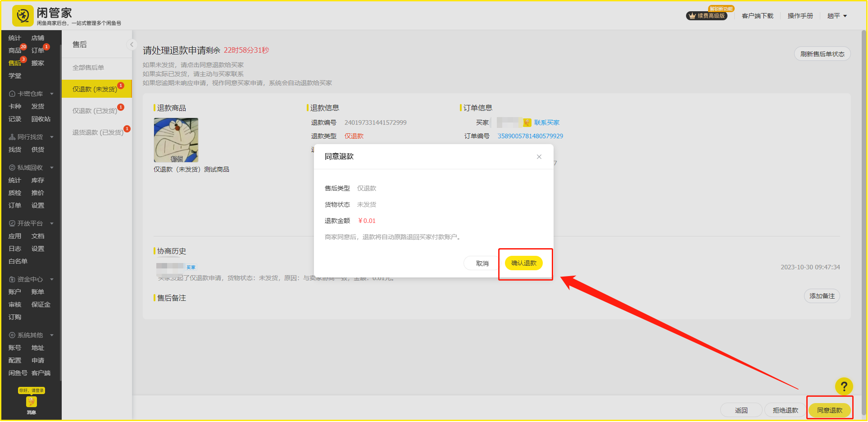Open 退货退款 (已发货) tab
The image size is (868, 422).
pos(98,132)
